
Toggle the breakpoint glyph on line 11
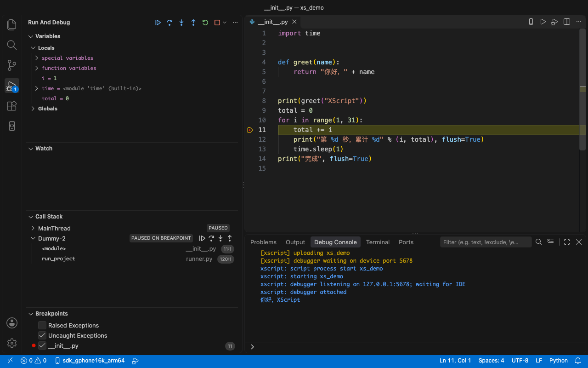point(250,130)
